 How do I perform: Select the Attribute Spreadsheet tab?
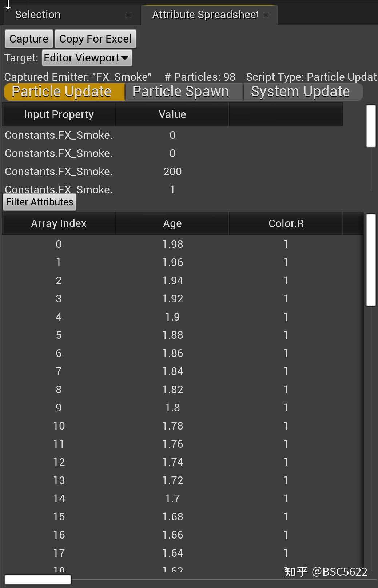204,15
